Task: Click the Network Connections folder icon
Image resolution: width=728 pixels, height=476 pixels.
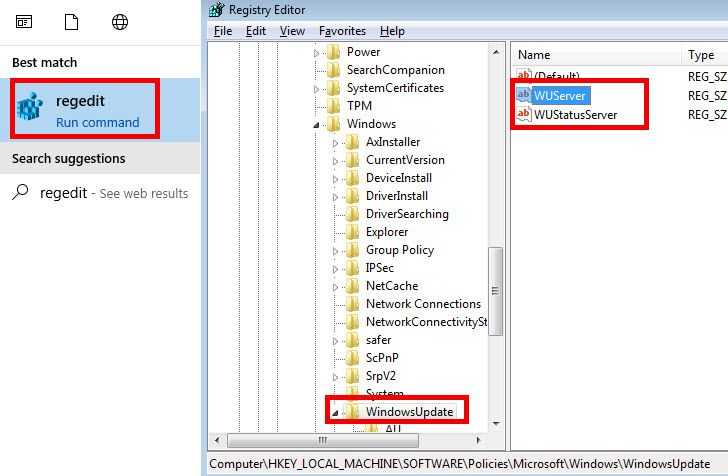Action: click(x=352, y=304)
